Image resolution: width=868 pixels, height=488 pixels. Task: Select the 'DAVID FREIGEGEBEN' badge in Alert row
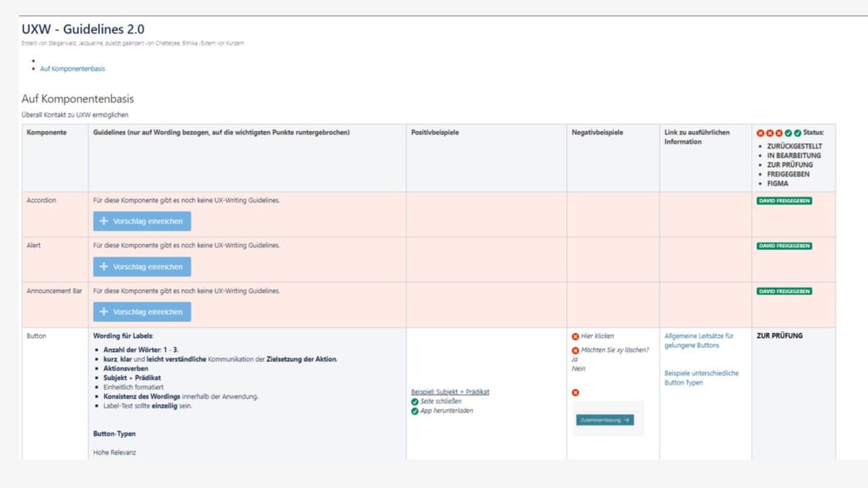coord(783,246)
